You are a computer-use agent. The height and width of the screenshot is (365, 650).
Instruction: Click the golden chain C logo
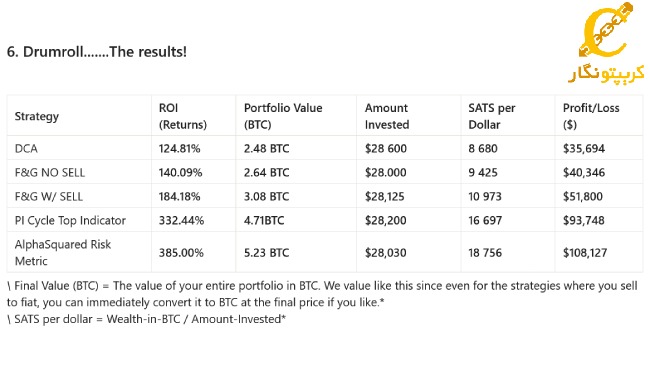[607, 31]
